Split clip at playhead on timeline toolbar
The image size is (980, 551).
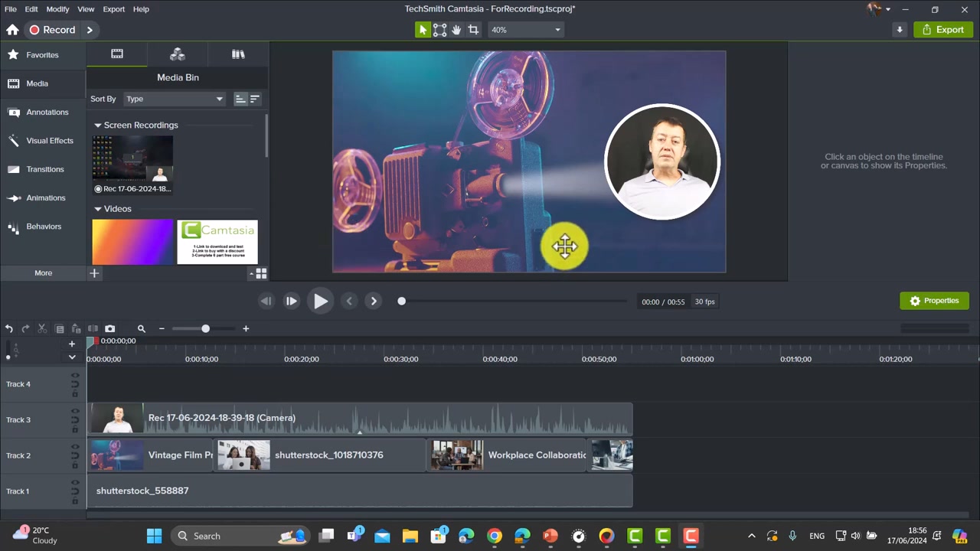tap(93, 328)
